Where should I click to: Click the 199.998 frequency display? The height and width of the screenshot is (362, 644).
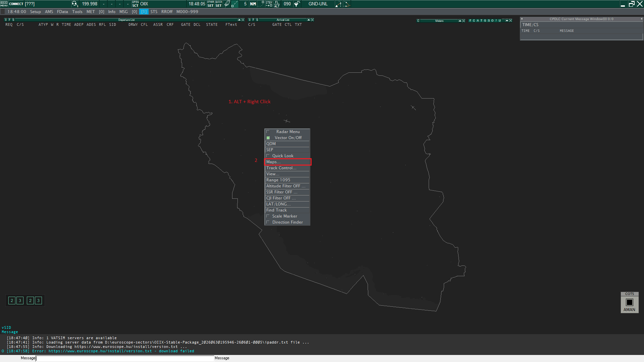coord(90,4)
